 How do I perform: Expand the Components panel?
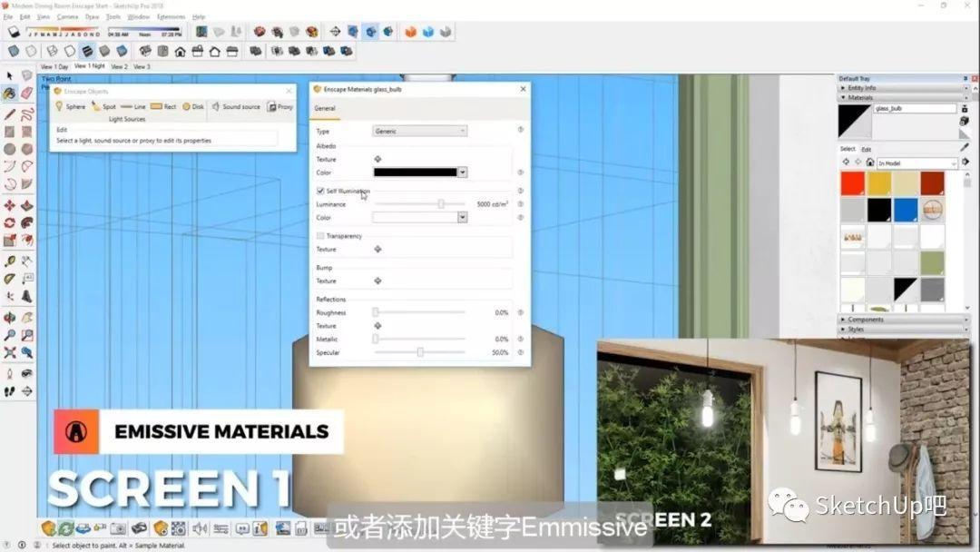tap(903, 320)
